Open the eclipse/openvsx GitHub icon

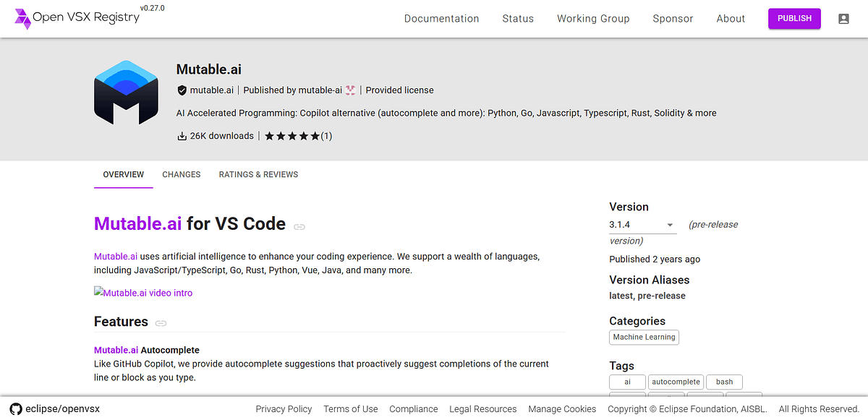(x=15, y=408)
